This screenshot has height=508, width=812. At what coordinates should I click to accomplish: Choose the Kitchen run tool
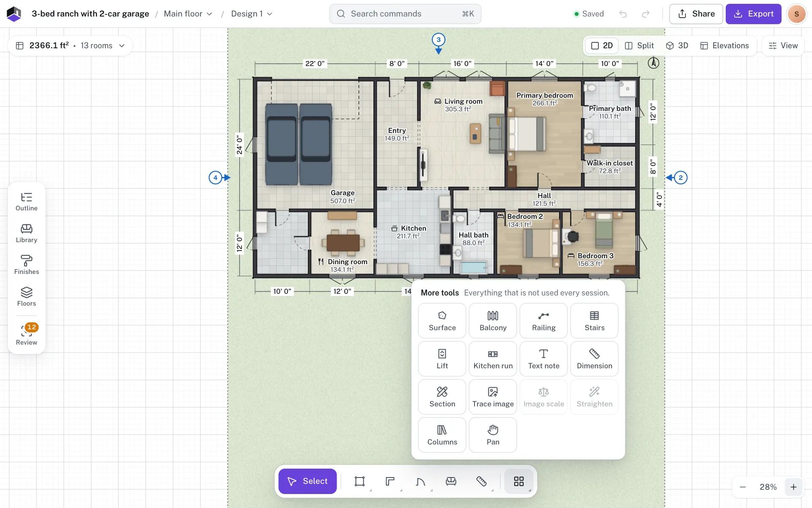coord(493,359)
